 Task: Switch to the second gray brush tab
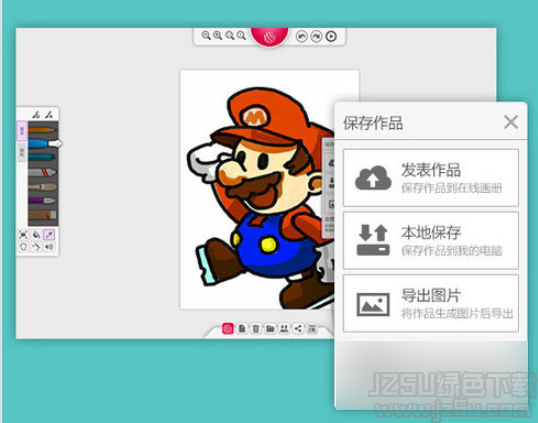(22, 152)
